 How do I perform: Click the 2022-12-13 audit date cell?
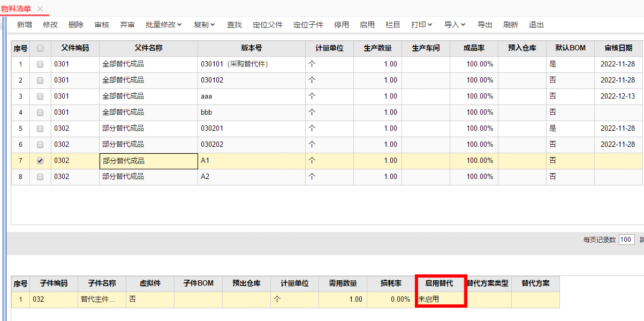pyautogui.click(x=618, y=96)
